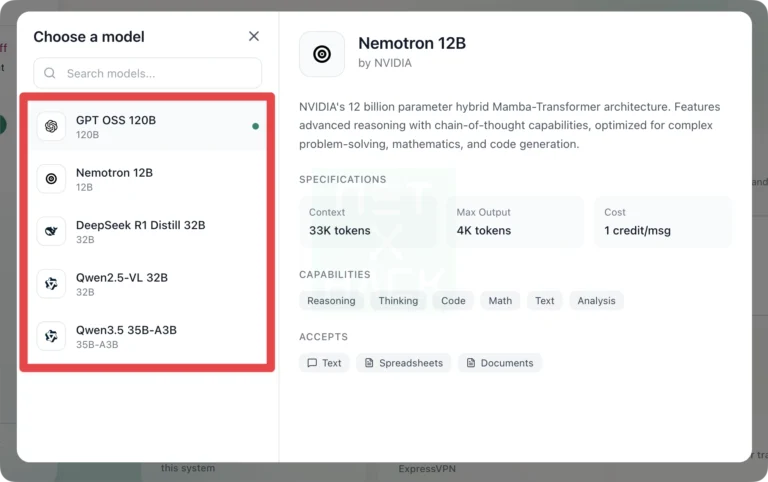
Task: Click the Thinking capability tag
Action: click(x=399, y=300)
